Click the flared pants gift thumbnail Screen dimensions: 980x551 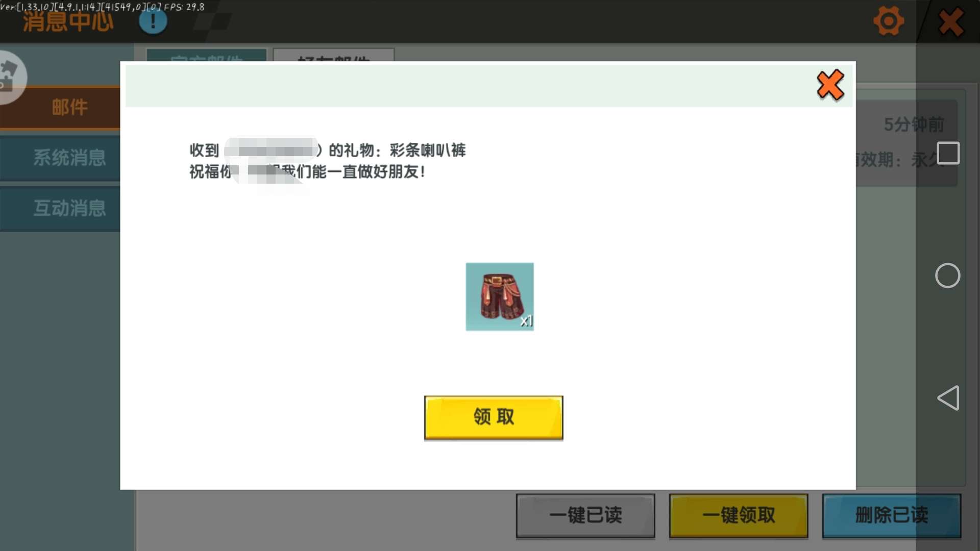(500, 296)
